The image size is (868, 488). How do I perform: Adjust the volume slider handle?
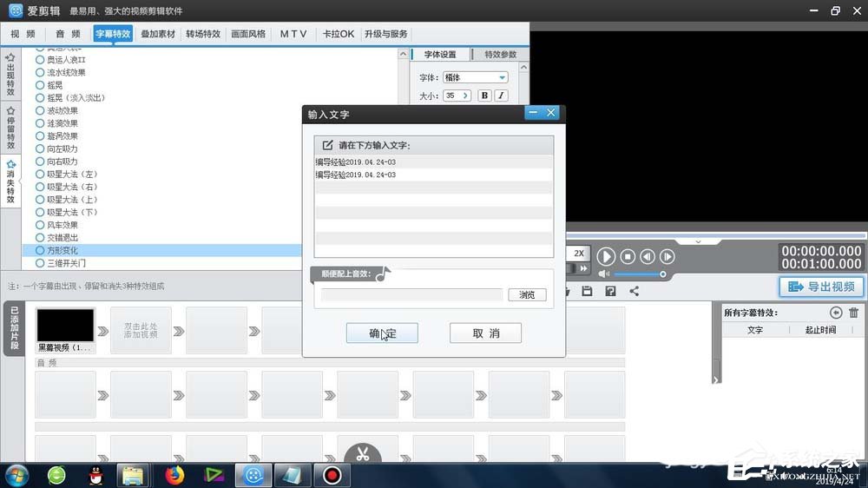pyautogui.click(x=663, y=274)
